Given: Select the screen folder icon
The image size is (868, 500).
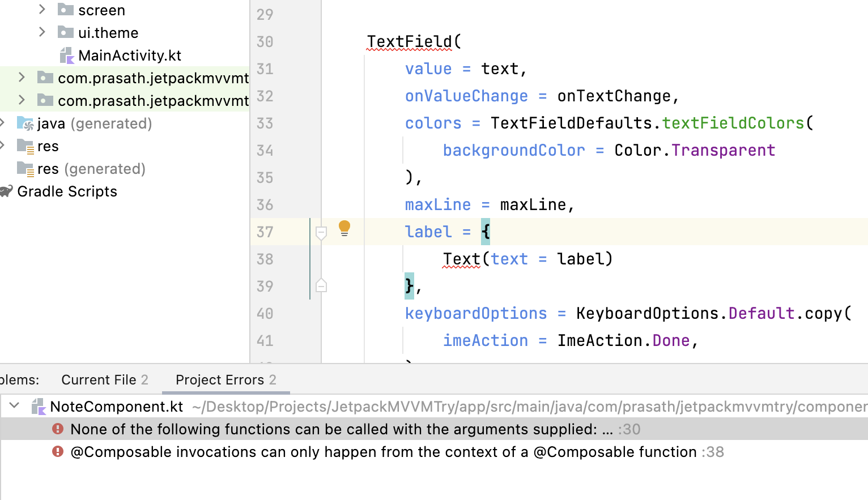Looking at the screenshot, I should point(66,10).
